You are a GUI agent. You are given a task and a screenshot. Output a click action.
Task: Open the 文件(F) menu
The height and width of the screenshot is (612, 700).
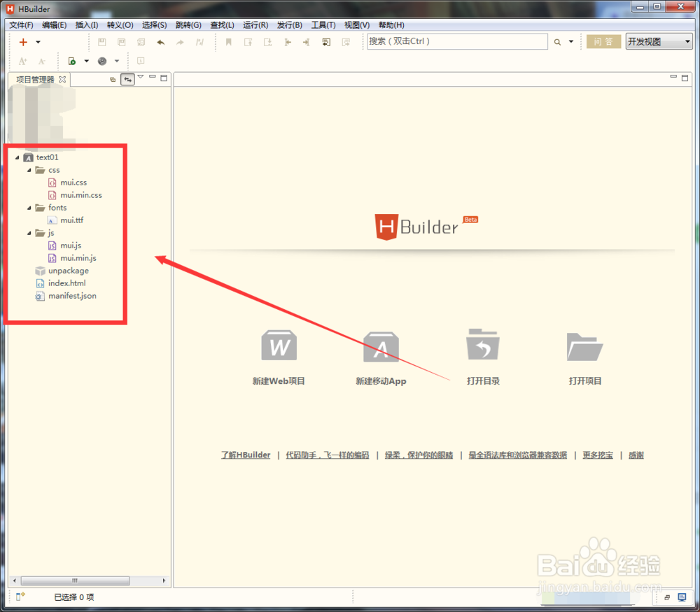pos(22,25)
